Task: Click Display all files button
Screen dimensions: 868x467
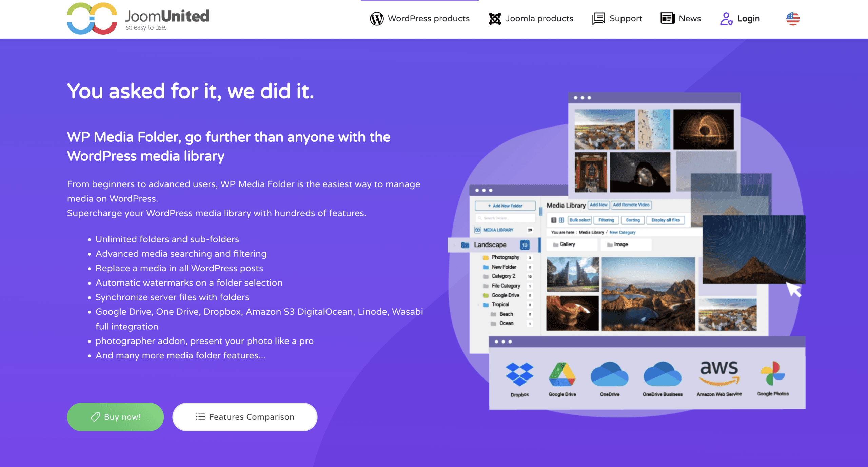Action: click(665, 220)
